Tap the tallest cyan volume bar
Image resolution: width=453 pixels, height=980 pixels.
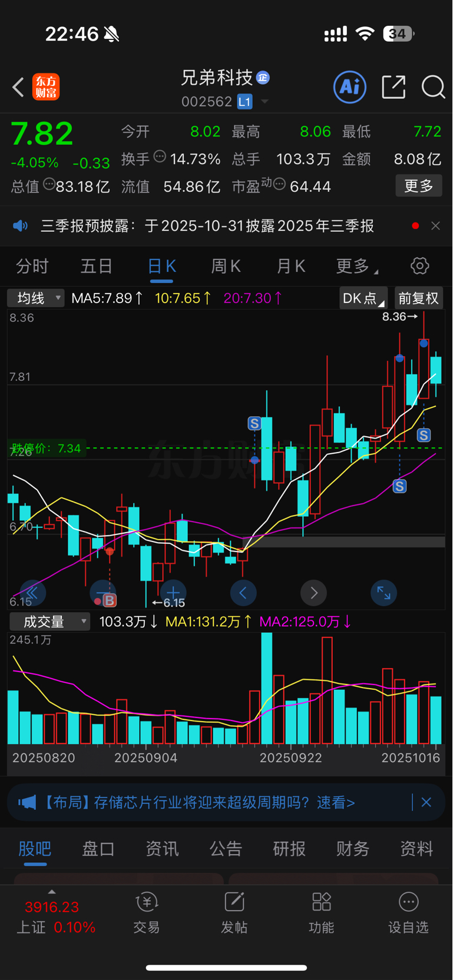[267, 688]
